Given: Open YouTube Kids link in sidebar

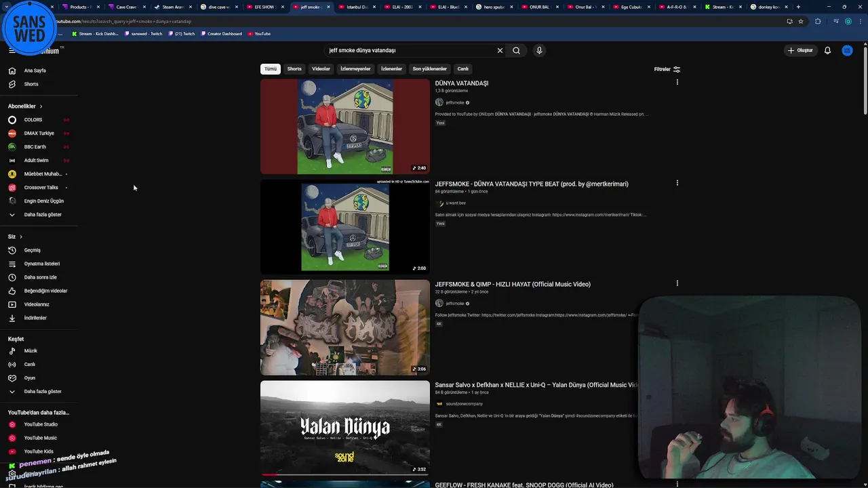Looking at the screenshot, I should [x=39, y=451].
